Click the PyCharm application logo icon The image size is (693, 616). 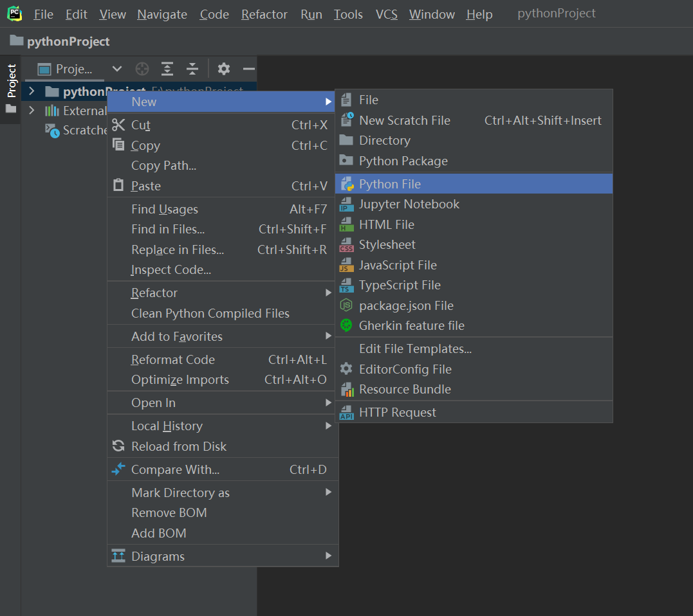15,14
